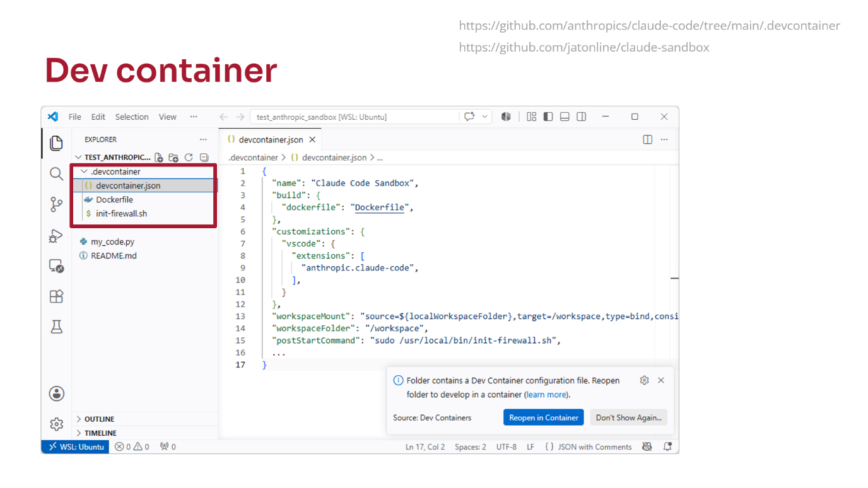The width and height of the screenshot is (868, 488).
Task: Follow the learn more link in notification
Action: [546, 395]
